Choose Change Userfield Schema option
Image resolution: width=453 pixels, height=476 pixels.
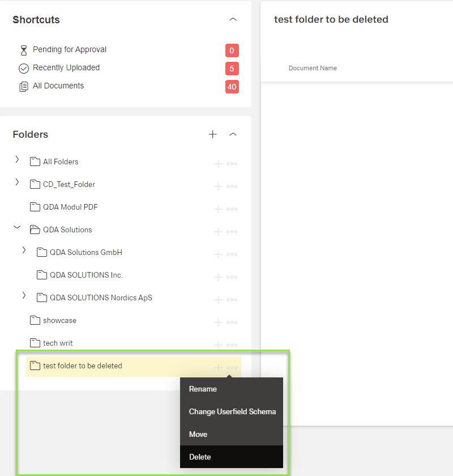coord(232,411)
